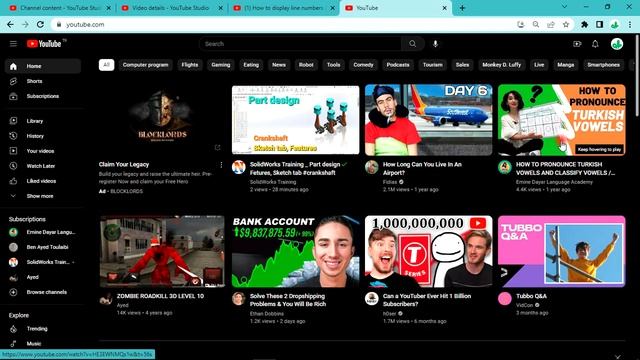Open VidCon channel name link
Image resolution: width=640 pixels, height=360 pixels.
pos(524,305)
